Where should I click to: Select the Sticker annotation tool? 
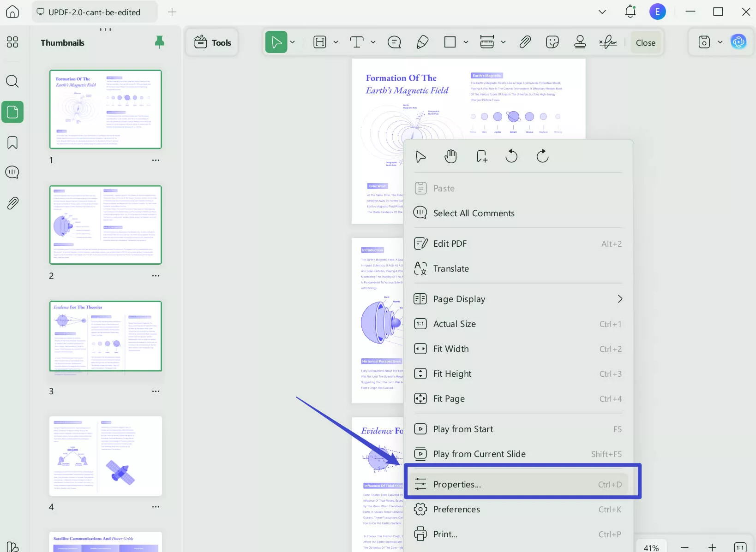pos(552,42)
